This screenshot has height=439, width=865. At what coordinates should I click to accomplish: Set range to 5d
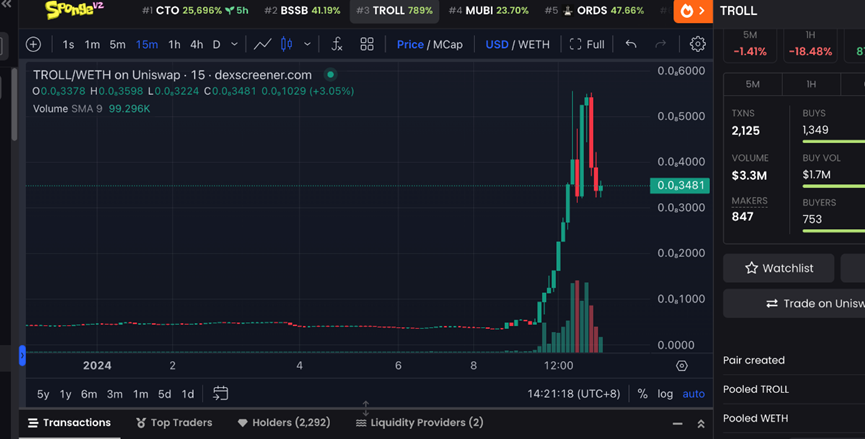(164, 394)
